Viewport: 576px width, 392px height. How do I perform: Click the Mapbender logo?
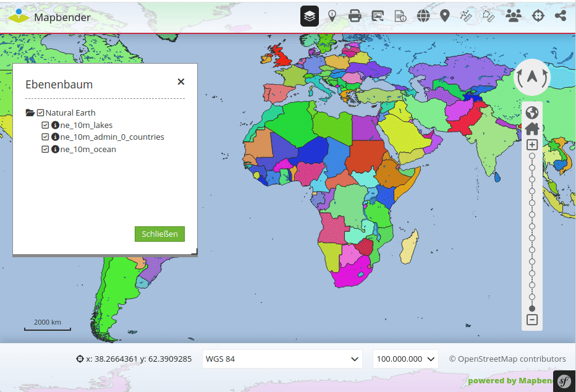(x=19, y=16)
